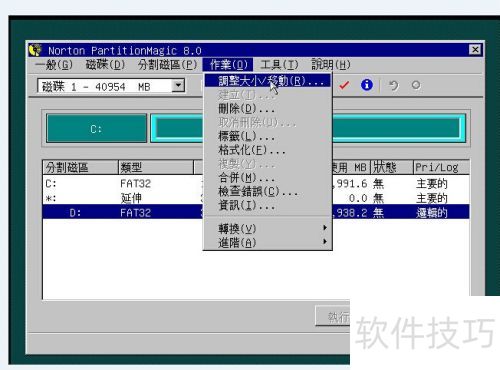Click the 分割磁區 column header
This screenshot has width=500, height=370.
[80, 167]
